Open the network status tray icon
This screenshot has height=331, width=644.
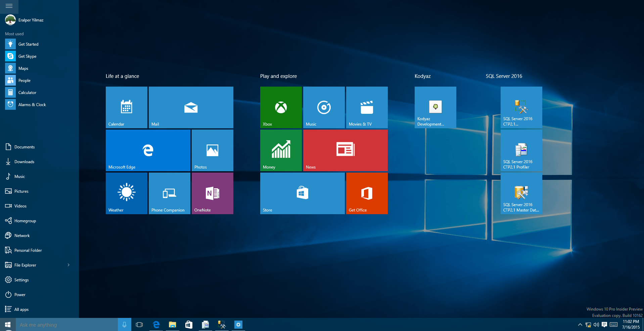(x=588, y=325)
